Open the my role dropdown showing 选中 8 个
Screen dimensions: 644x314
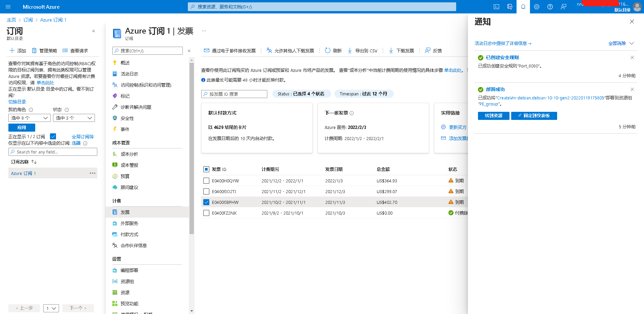30,118
